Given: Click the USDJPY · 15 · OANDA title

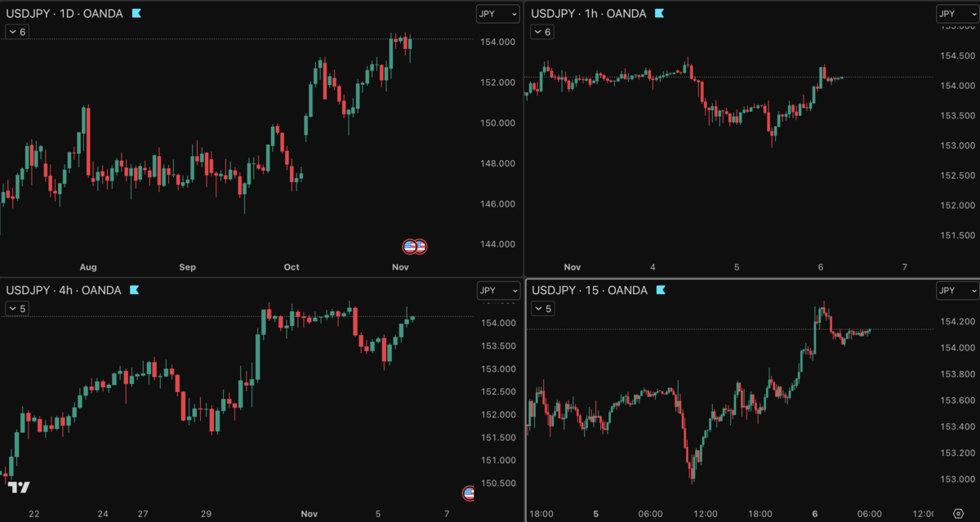Looking at the screenshot, I should tap(590, 290).
